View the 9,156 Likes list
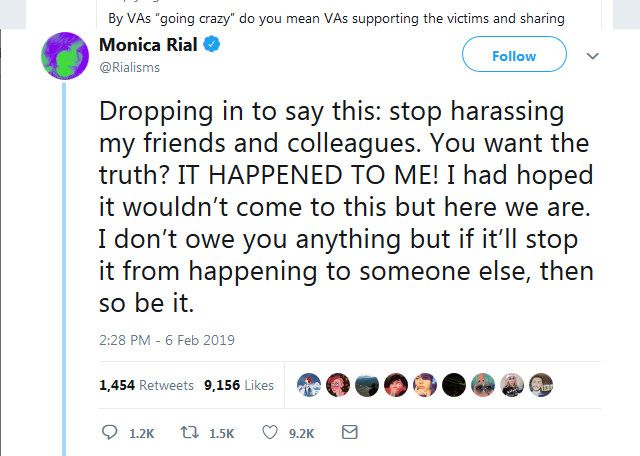This screenshot has width=640, height=456. 239,385
